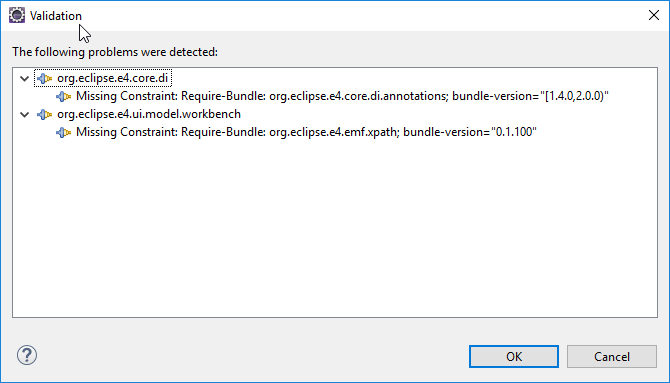Click the "The following problems were detected" label
Viewport: 670px width, 383px height.
(115, 52)
